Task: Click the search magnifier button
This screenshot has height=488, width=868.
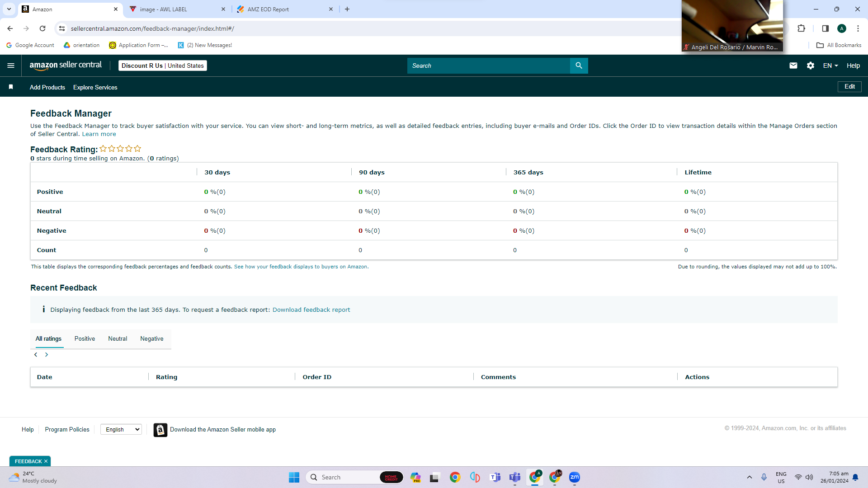Action: tap(579, 66)
